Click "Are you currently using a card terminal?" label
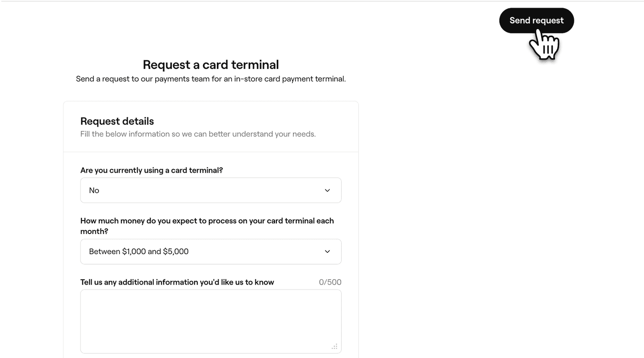This screenshot has width=644, height=358. tap(152, 170)
